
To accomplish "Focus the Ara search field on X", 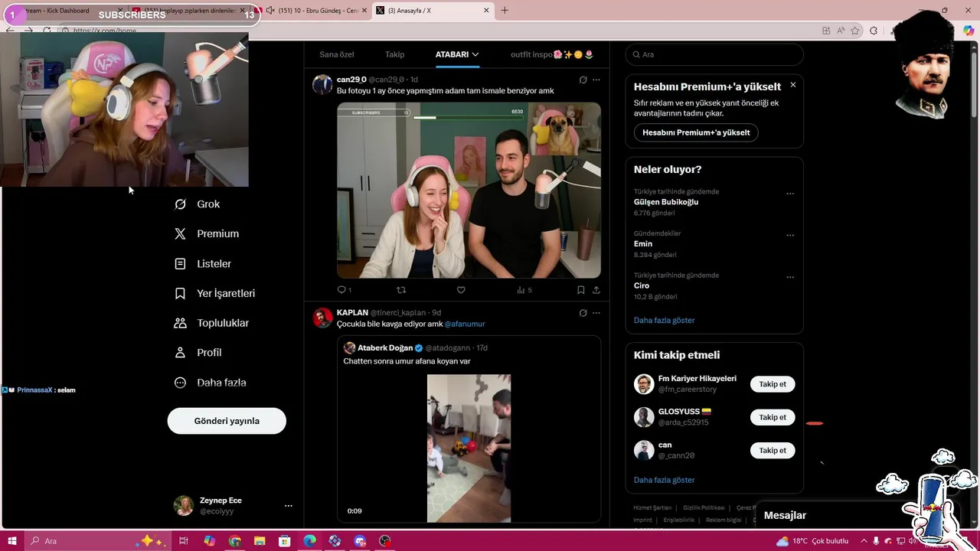I will 714,54.
